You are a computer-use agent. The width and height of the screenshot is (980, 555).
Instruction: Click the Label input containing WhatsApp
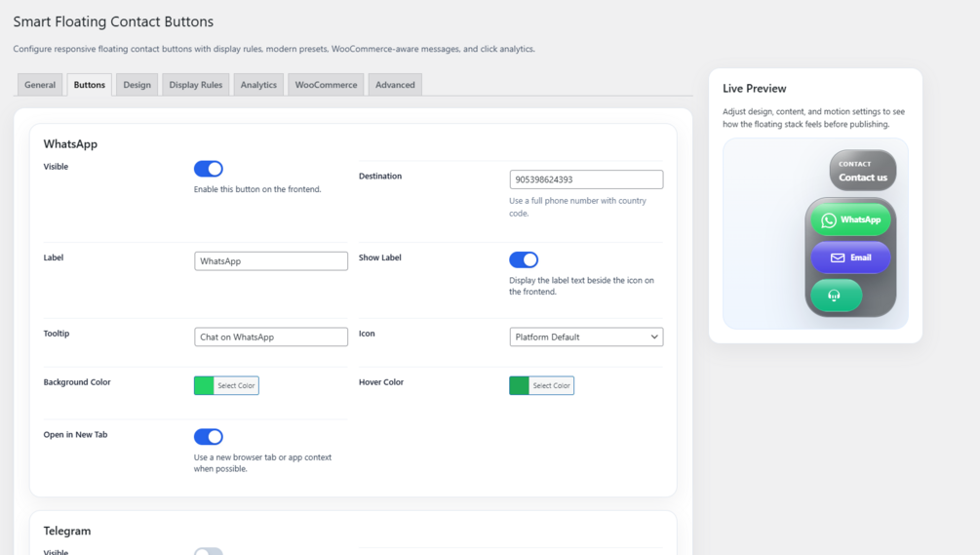coord(271,261)
